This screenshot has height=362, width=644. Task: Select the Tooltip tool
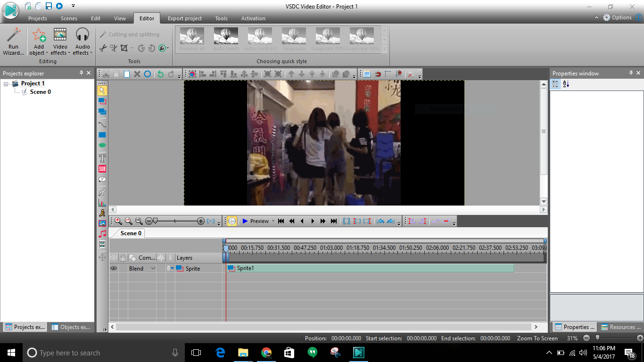coord(102,179)
